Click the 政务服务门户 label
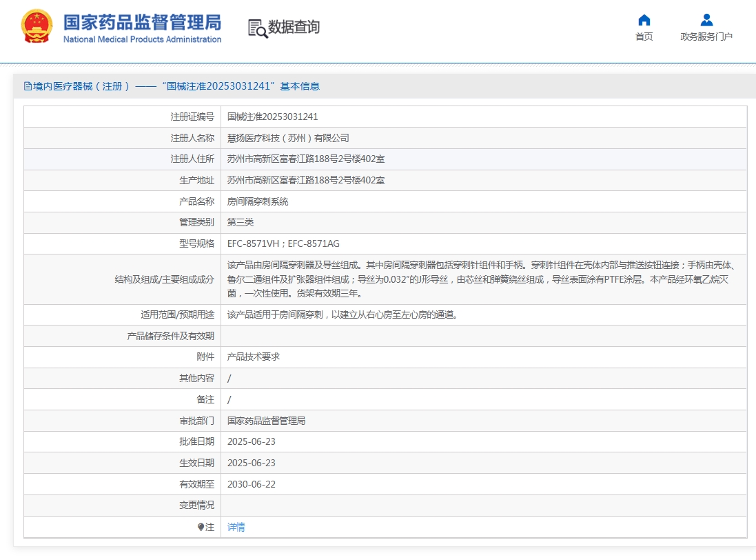The height and width of the screenshot is (560, 756). coord(706,37)
